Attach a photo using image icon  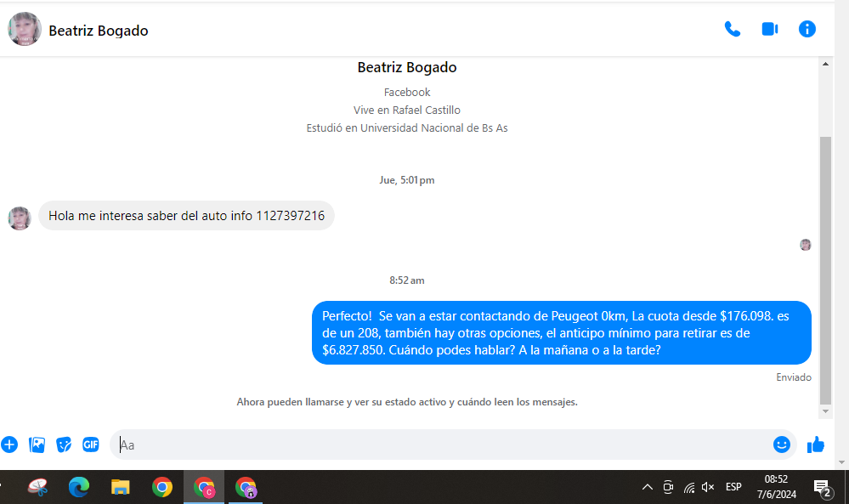pyautogui.click(x=37, y=445)
